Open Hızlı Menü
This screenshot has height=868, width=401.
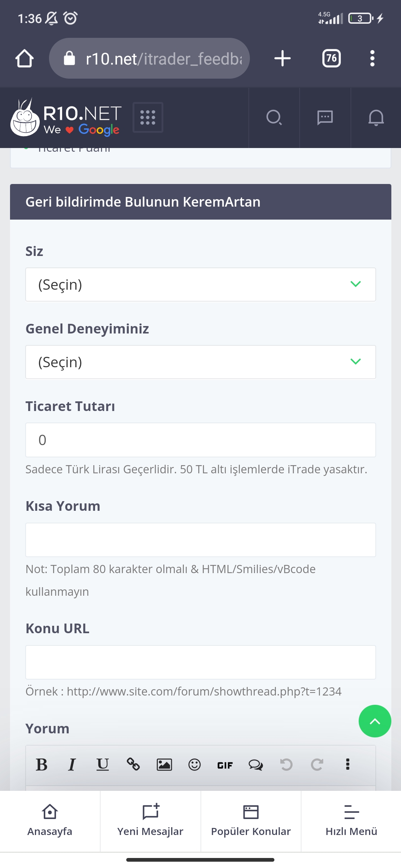[x=351, y=821]
